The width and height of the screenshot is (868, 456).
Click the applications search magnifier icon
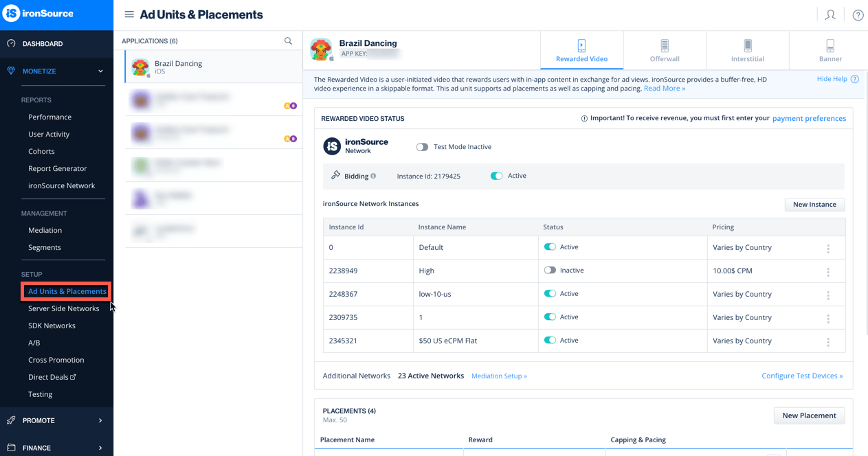pos(288,41)
